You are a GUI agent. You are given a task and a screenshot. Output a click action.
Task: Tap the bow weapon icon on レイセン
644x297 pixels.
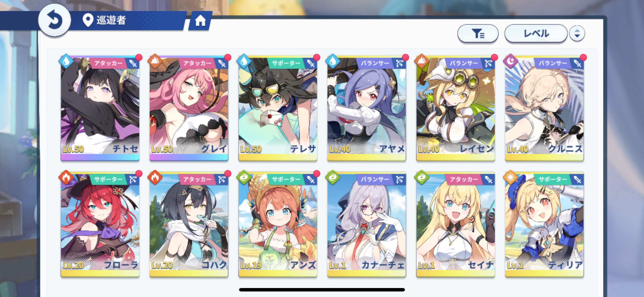(x=488, y=63)
